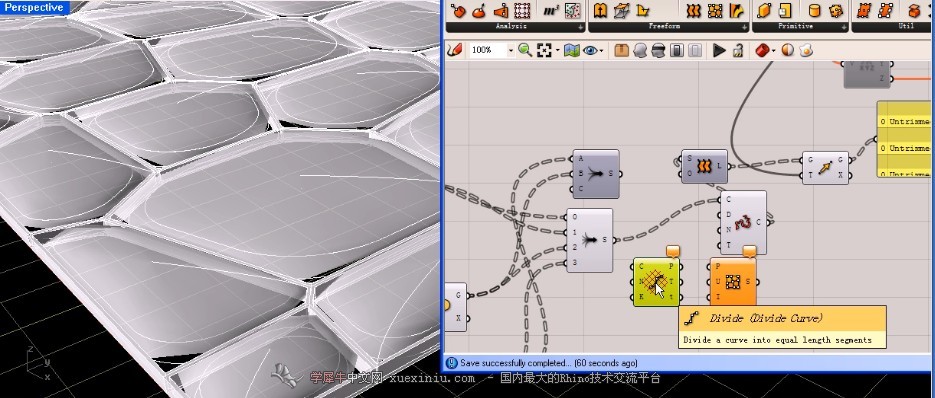
Task: Click the second Util icon with white handles
Action: coord(886,10)
